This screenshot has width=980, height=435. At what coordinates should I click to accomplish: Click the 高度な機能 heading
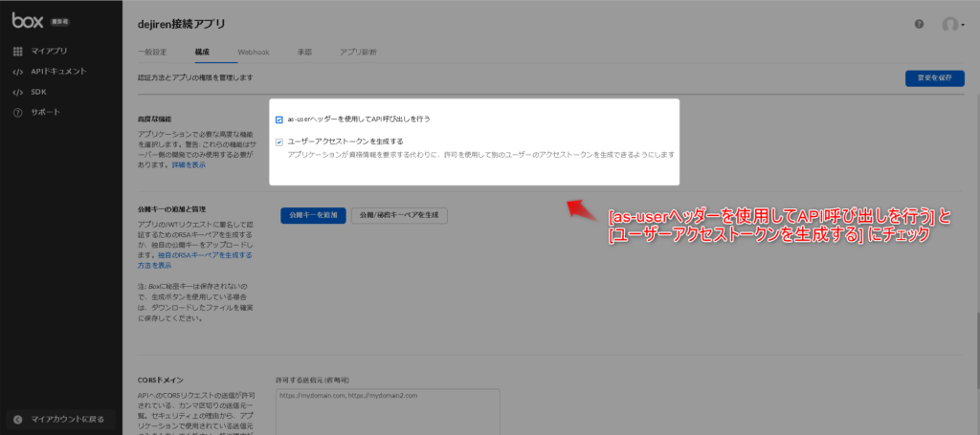click(154, 119)
